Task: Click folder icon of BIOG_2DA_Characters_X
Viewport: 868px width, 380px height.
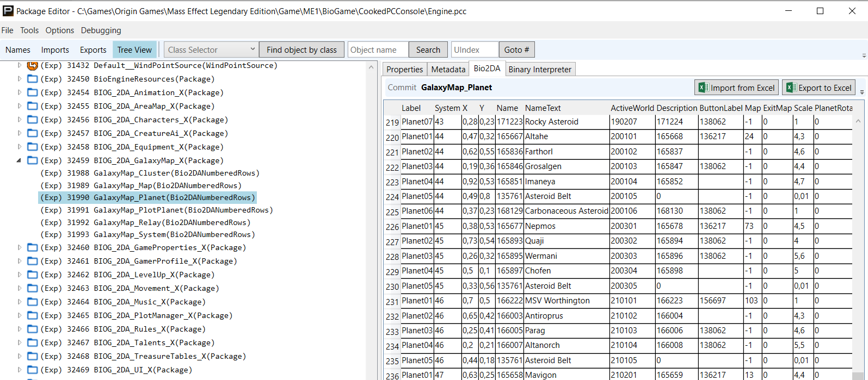Action: pos(33,120)
